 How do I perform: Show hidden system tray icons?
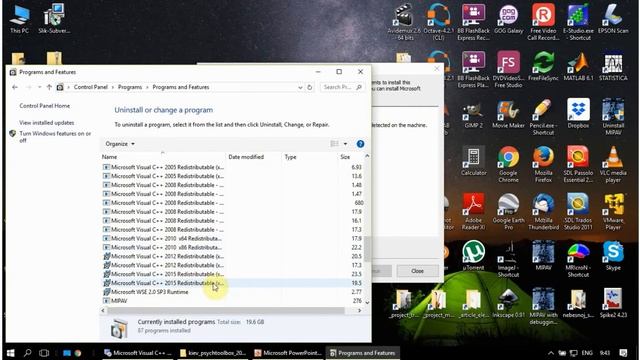551,353
